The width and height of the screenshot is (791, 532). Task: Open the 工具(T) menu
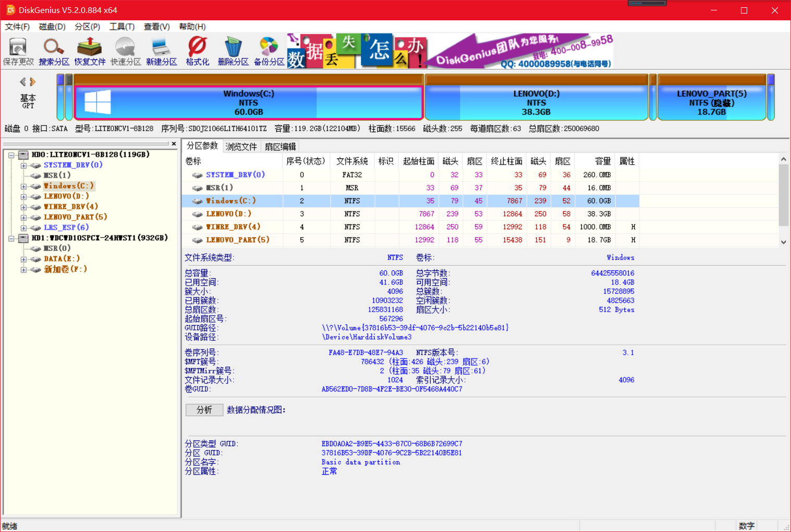click(122, 27)
